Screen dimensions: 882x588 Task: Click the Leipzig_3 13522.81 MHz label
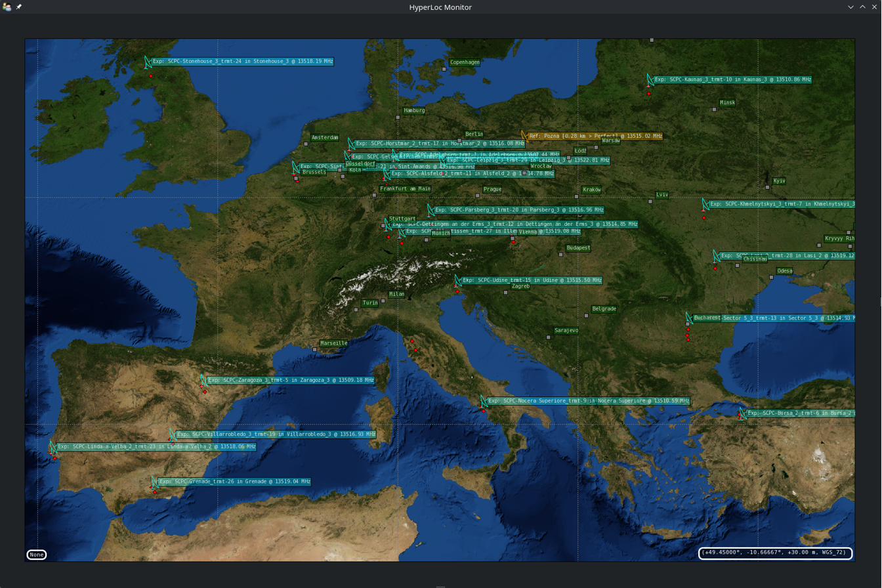(x=528, y=160)
